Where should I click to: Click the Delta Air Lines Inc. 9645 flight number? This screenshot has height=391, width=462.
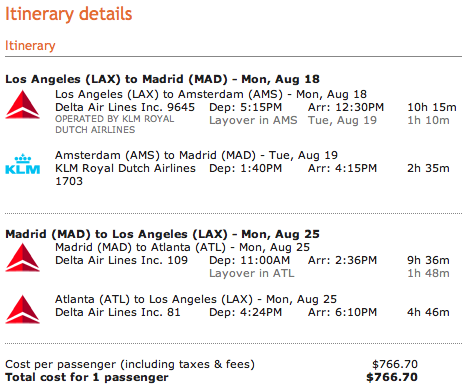click(x=125, y=107)
